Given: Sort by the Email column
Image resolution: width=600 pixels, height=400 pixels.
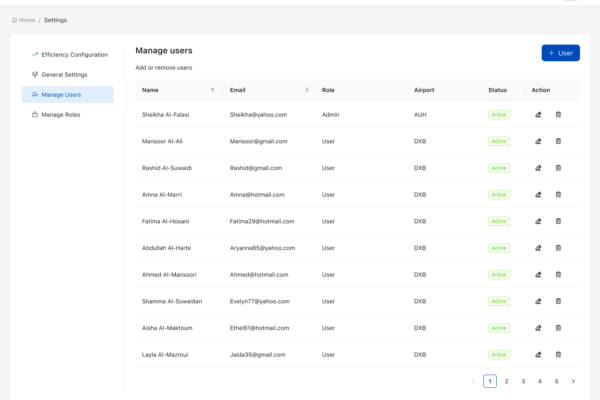Looking at the screenshot, I should coord(307,90).
